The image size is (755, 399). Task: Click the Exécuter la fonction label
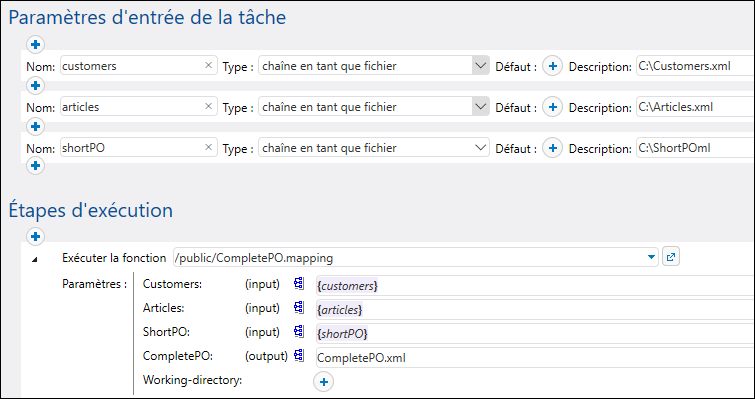114,258
